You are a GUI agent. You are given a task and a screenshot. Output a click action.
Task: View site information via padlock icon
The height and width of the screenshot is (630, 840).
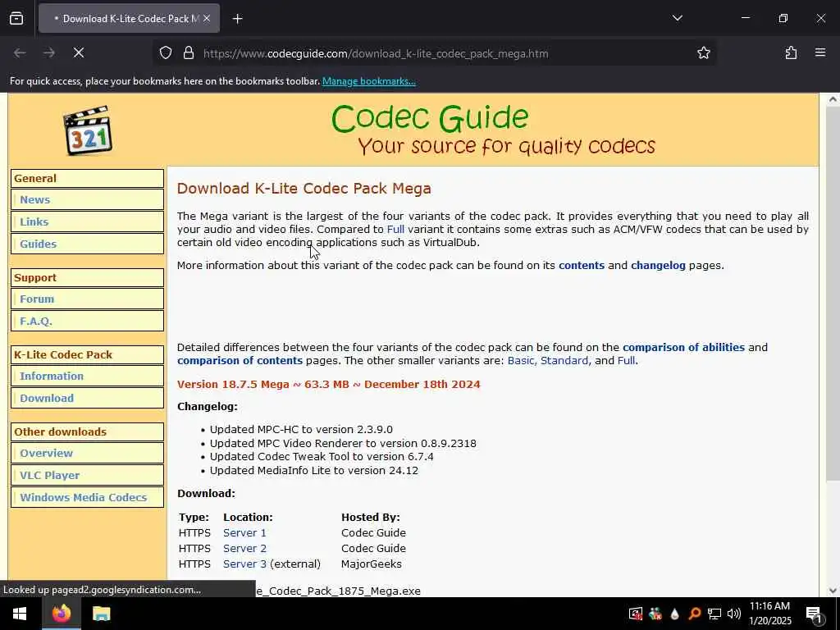tap(188, 53)
